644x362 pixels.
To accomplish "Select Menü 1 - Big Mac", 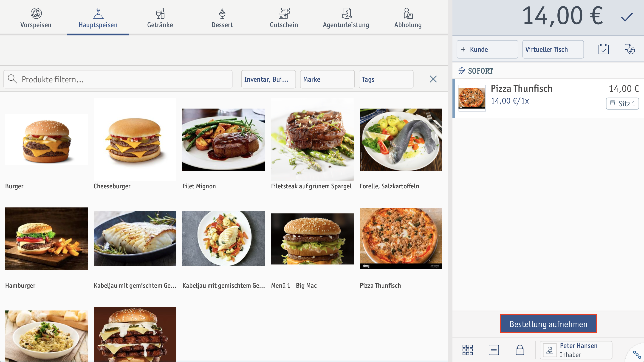I will [312, 239].
